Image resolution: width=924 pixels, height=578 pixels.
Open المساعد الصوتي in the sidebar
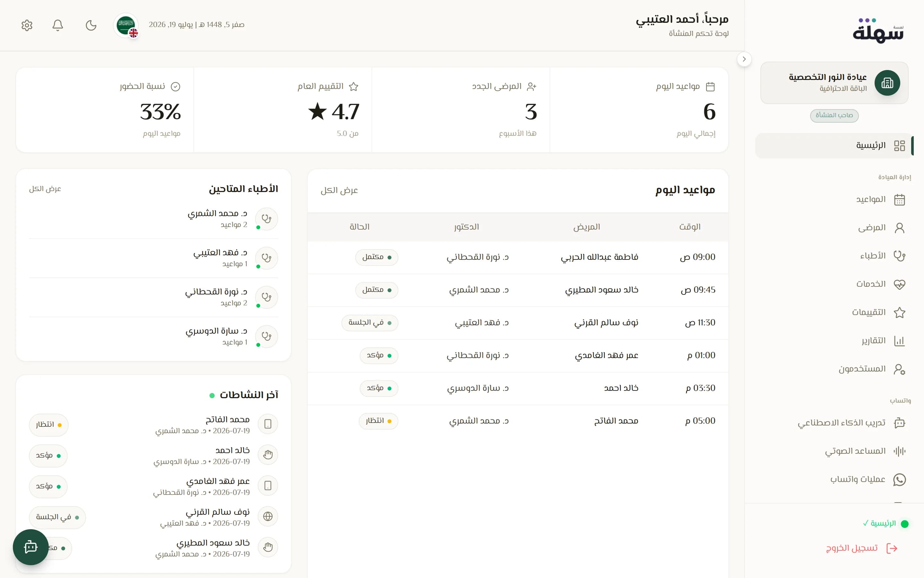point(834,451)
